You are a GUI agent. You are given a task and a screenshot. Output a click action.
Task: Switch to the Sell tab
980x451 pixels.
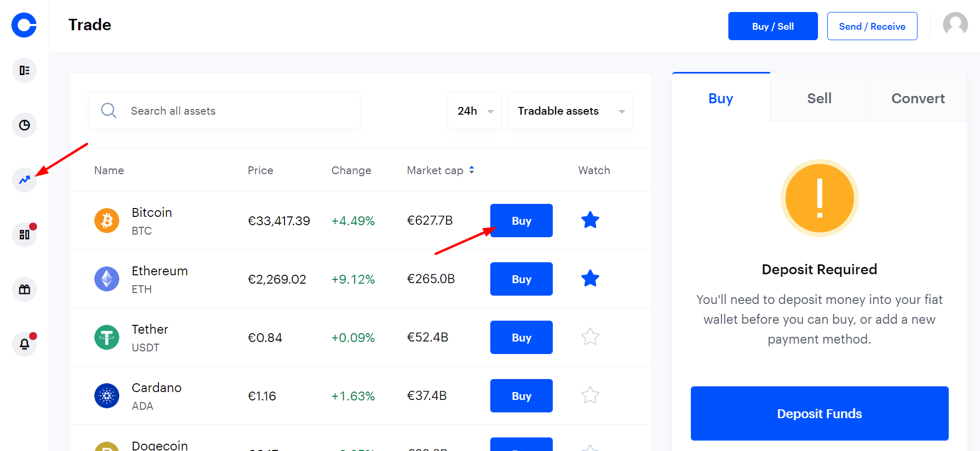pyautogui.click(x=820, y=98)
